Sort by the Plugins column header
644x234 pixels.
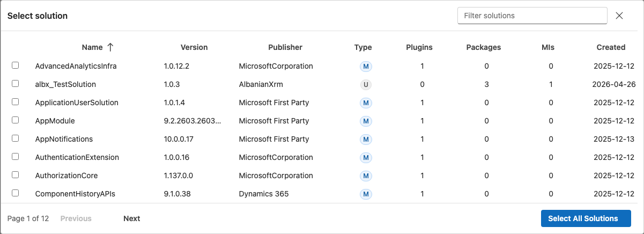point(419,47)
